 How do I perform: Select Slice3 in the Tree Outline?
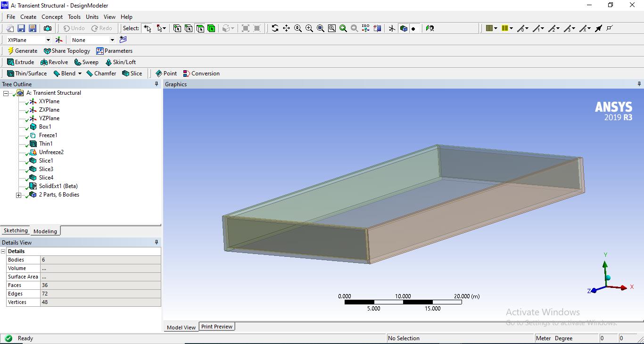click(46, 169)
